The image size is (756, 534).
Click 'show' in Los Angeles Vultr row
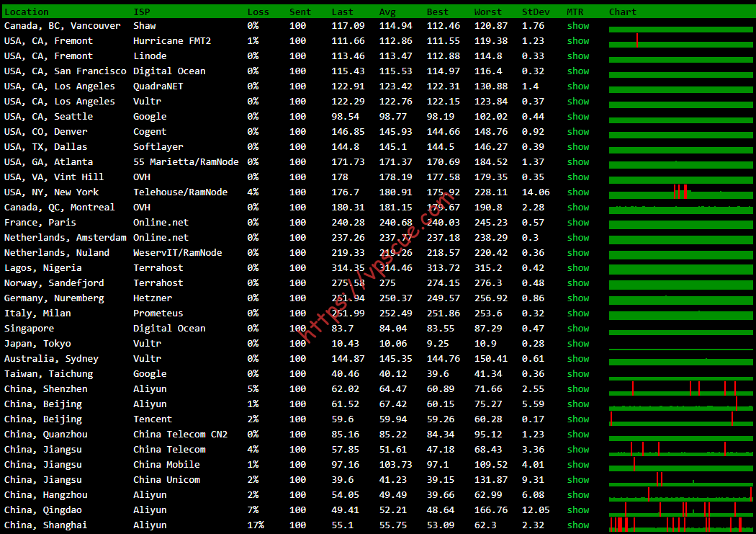[x=578, y=102]
